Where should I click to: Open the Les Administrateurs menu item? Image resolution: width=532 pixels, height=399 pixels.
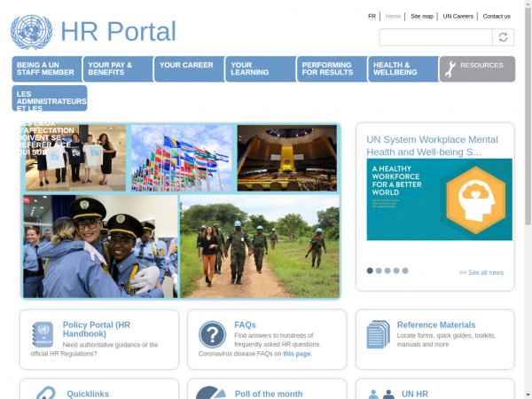[x=50, y=98]
